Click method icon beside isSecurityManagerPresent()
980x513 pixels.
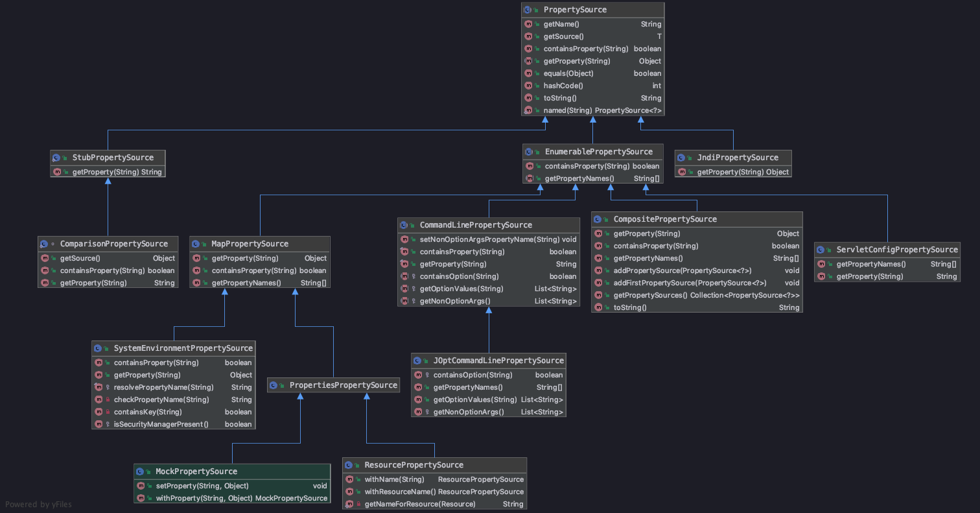pos(99,424)
